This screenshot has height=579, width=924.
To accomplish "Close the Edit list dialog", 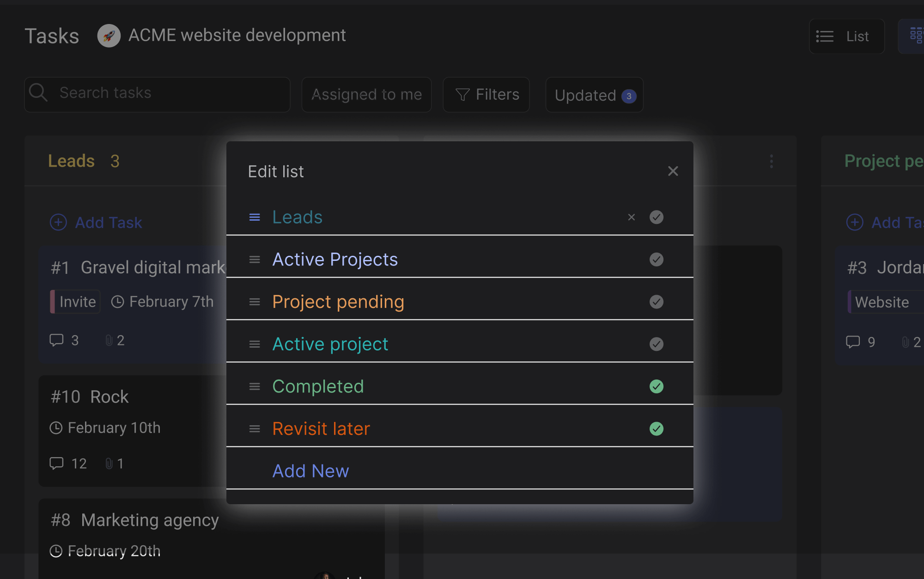I will point(673,171).
